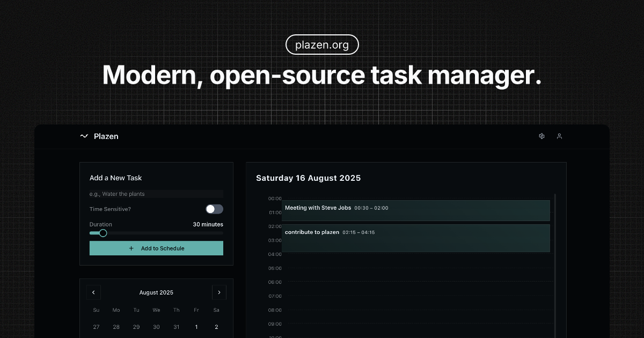The height and width of the screenshot is (338, 644).
Task: Click the Duration slider handle
Action: point(103,233)
